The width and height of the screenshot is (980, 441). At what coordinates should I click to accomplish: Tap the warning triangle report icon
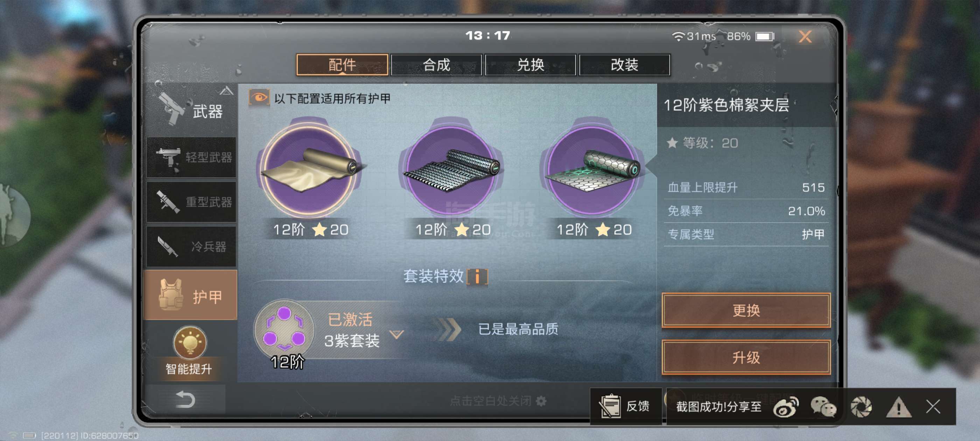click(898, 407)
